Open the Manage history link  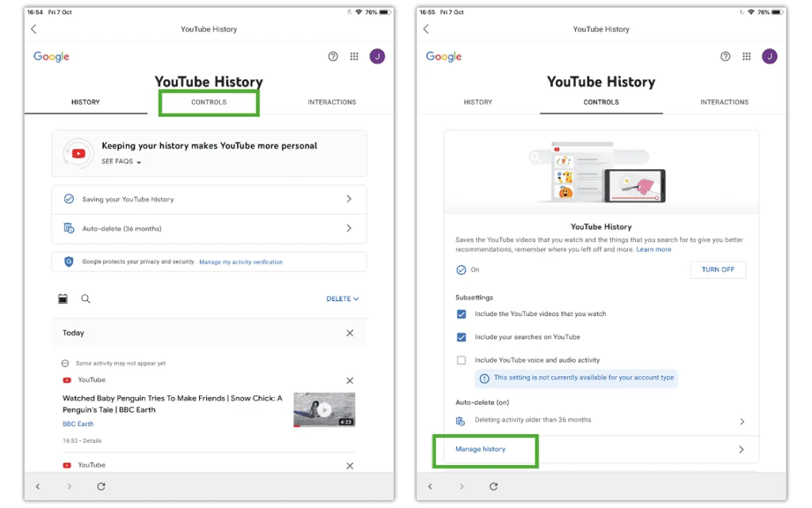480,449
